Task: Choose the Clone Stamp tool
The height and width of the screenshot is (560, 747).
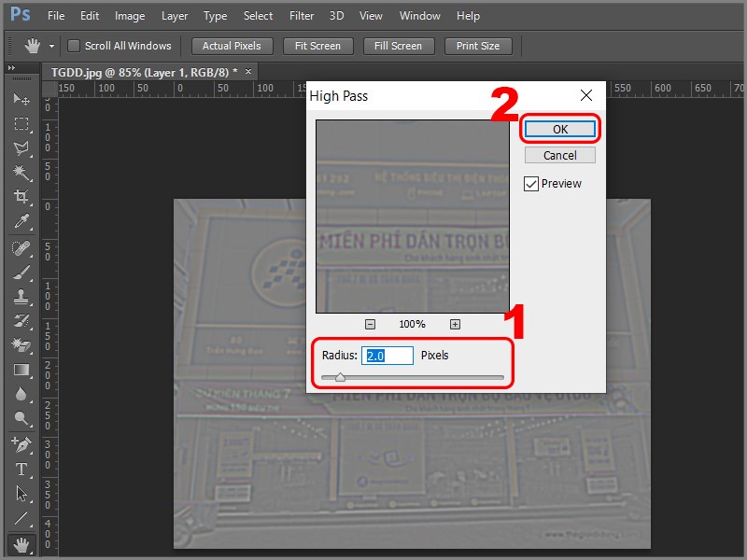Action: pyautogui.click(x=21, y=296)
